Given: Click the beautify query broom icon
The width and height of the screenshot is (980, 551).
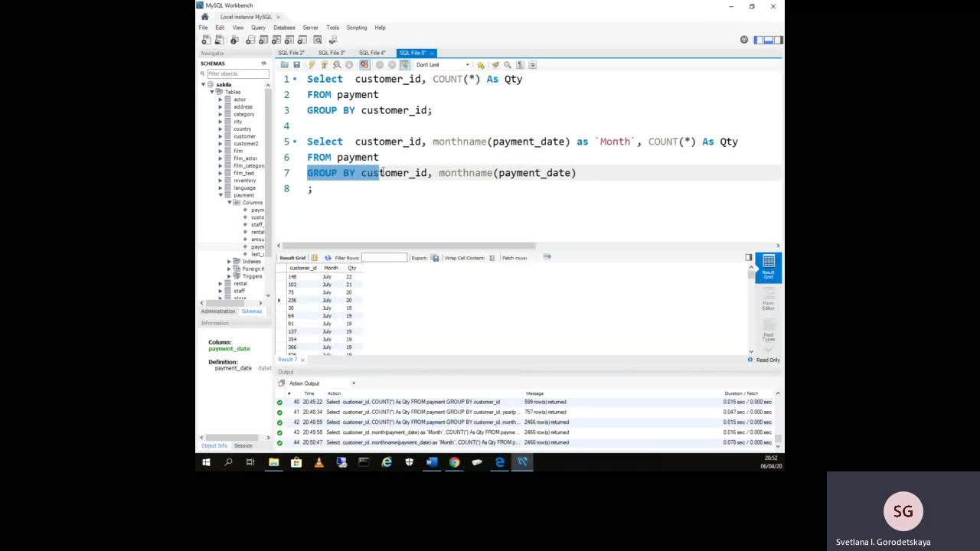Looking at the screenshot, I should click(495, 65).
